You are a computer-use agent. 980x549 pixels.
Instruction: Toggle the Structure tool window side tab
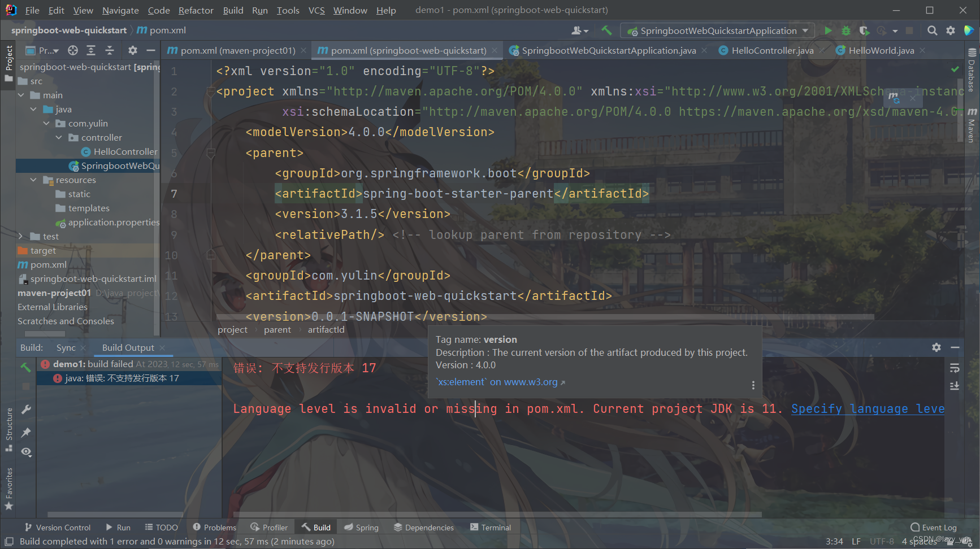(x=8, y=429)
